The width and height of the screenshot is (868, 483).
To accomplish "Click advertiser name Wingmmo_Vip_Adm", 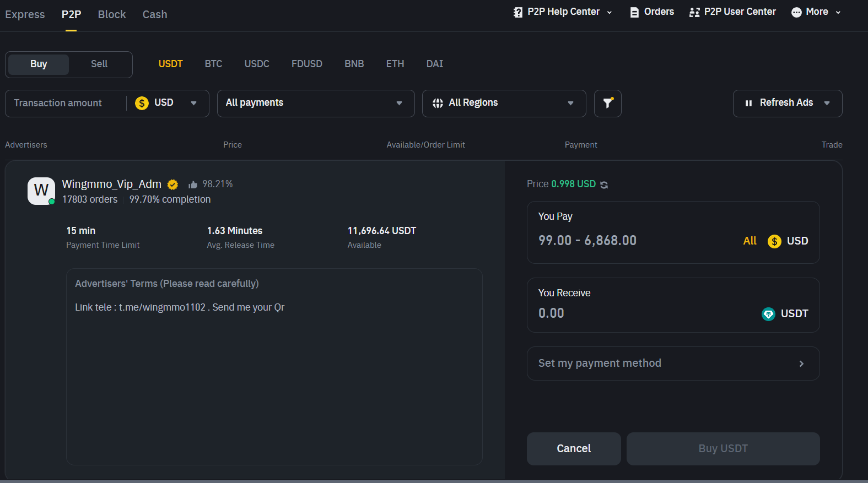I will [112, 184].
